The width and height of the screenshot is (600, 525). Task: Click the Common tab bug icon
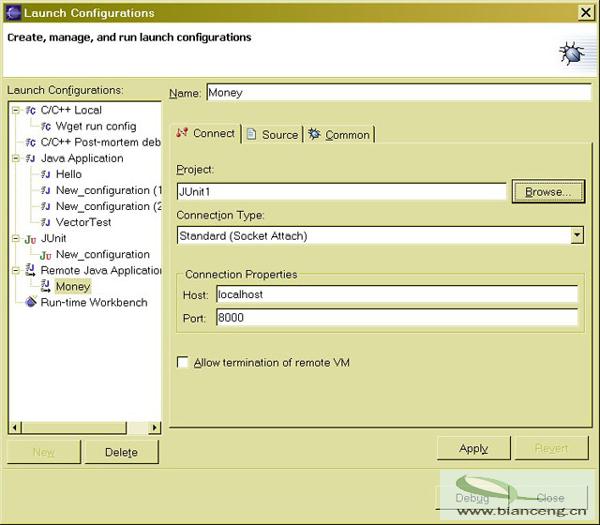tap(314, 134)
